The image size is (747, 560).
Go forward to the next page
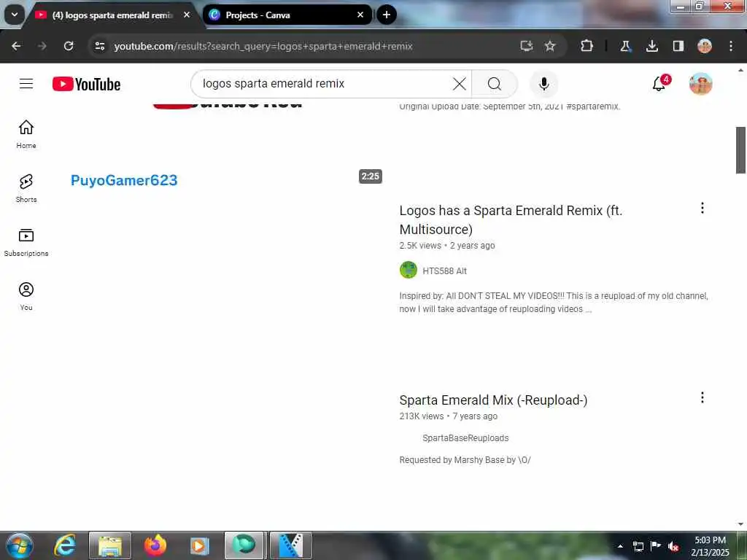point(42,46)
